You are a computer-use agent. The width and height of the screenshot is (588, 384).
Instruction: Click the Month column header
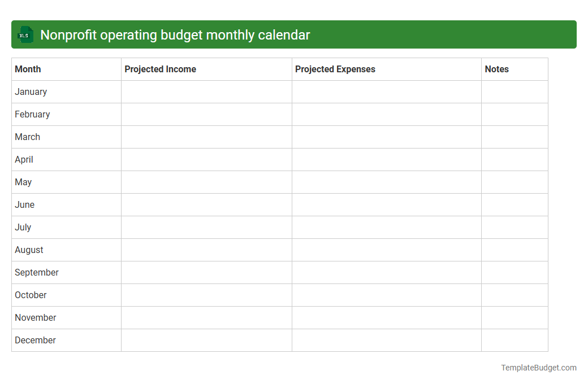coord(28,69)
